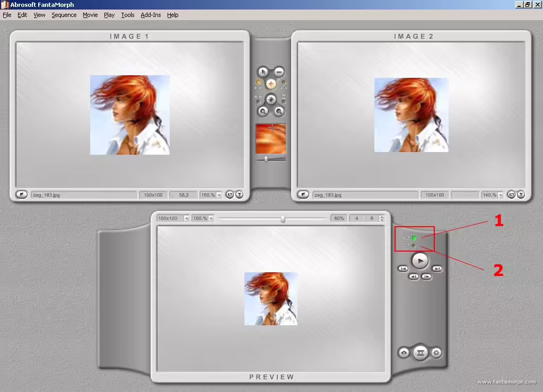The height and width of the screenshot is (392, 543).
Task: Select the add key dot plus tool
Action: (x=271, y=84)
